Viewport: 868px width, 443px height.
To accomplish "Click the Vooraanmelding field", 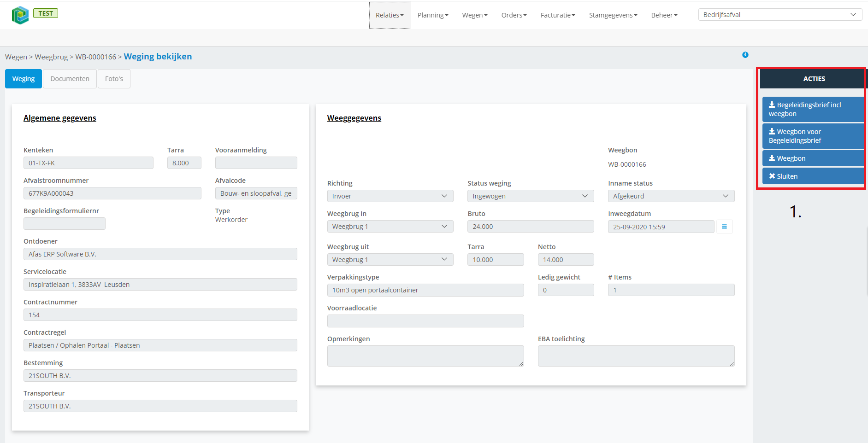I will pos(256,163).
